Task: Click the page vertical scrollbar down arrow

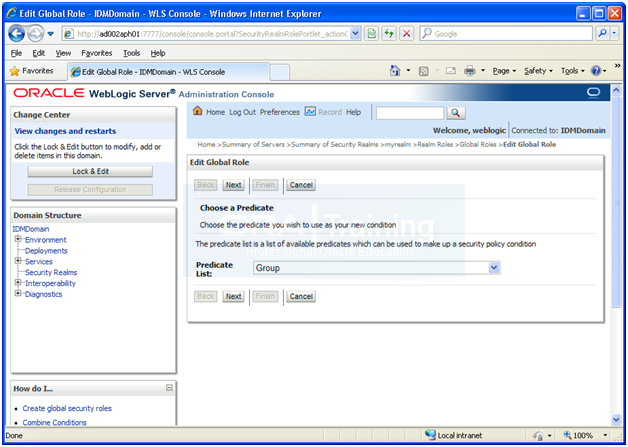Action: [x=616, y=419]
